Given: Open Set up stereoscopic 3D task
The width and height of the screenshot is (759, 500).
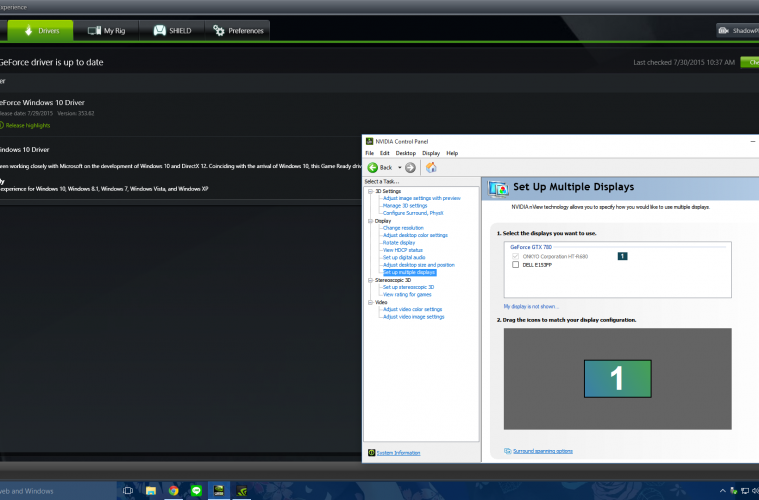Looking at the screenshot, I should point(408,287).
